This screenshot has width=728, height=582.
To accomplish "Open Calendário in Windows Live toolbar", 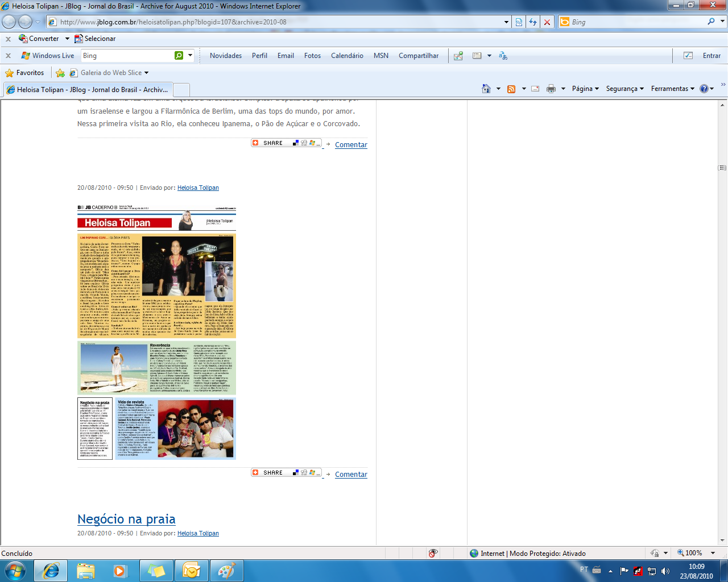I will (x=347, y=56).
